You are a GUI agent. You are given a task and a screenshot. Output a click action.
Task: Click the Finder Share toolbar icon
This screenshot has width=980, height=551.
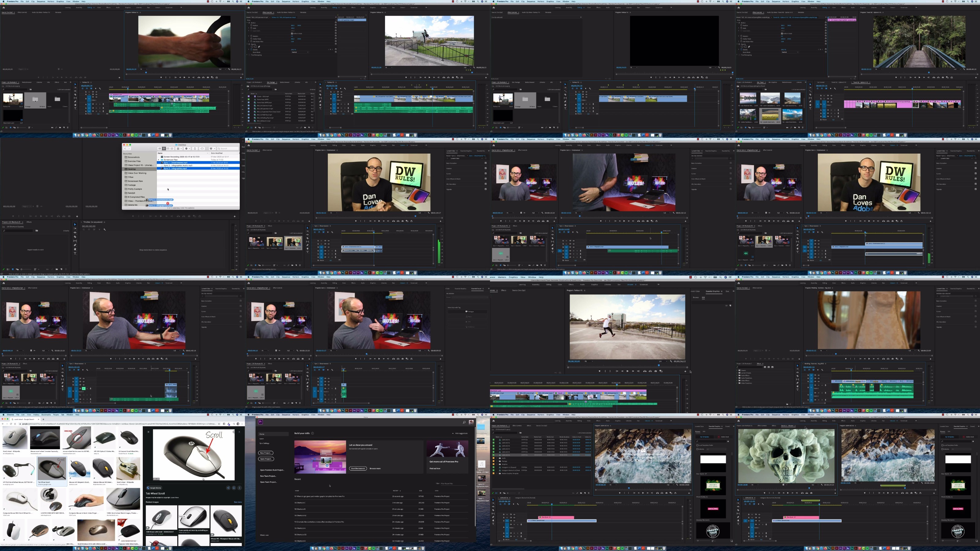(195, 149)
